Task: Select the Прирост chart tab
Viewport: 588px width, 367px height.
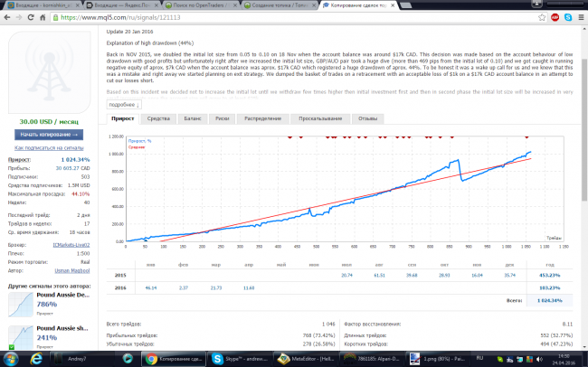Action: (x=123, y=118)
